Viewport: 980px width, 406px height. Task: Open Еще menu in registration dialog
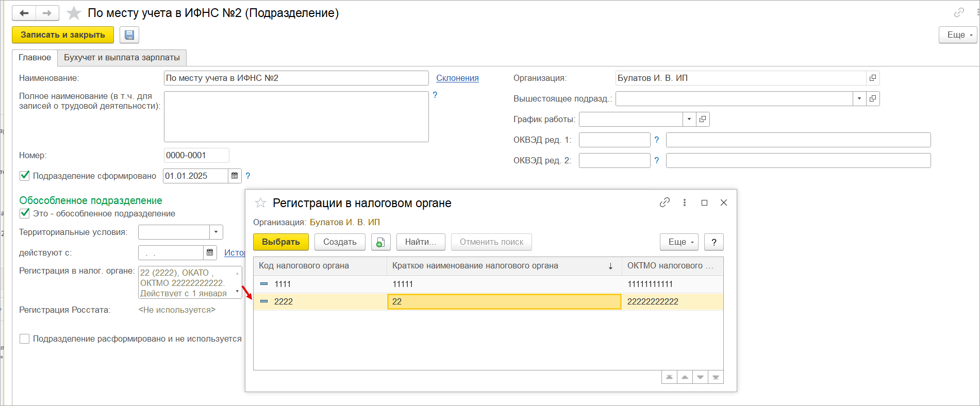pos(679,242)
